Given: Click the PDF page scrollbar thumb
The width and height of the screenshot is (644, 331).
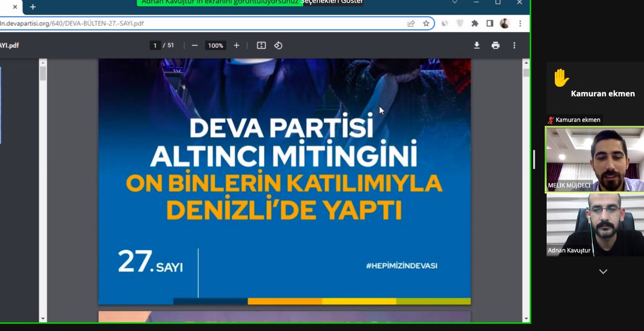Looking at the screenshot, I should click(x=526, y=73).
